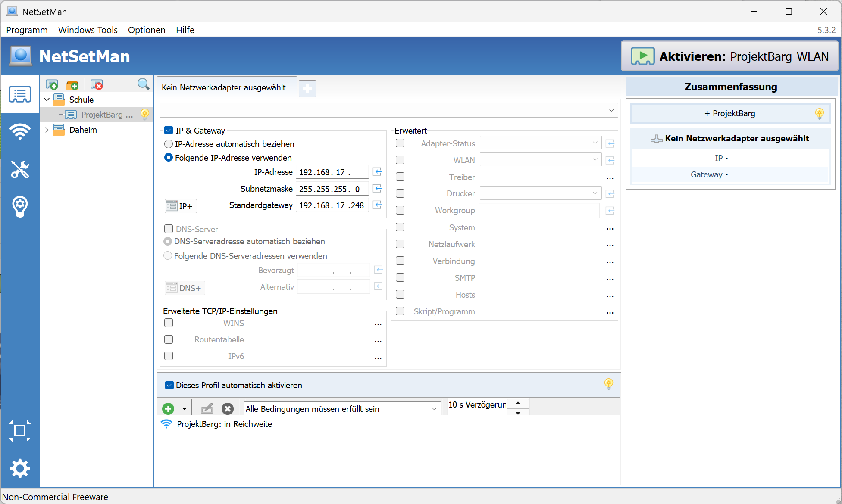Open the WiFi section in the sidebar
842x504 pixels.
[20, 131]
